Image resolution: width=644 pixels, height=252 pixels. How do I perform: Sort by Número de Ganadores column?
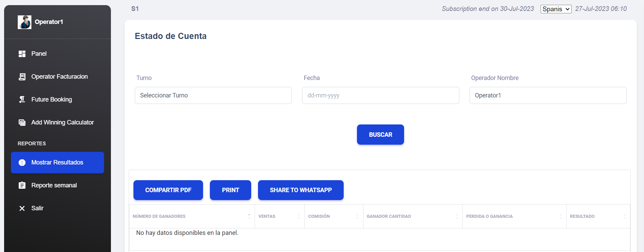click(x=192, y=216)
